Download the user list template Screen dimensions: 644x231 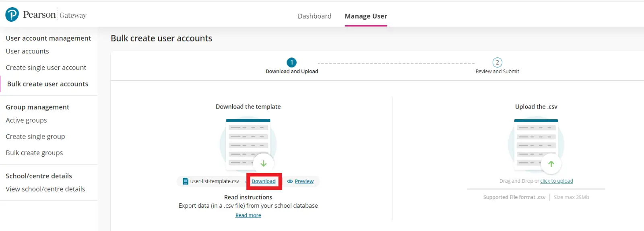(264, 182)
